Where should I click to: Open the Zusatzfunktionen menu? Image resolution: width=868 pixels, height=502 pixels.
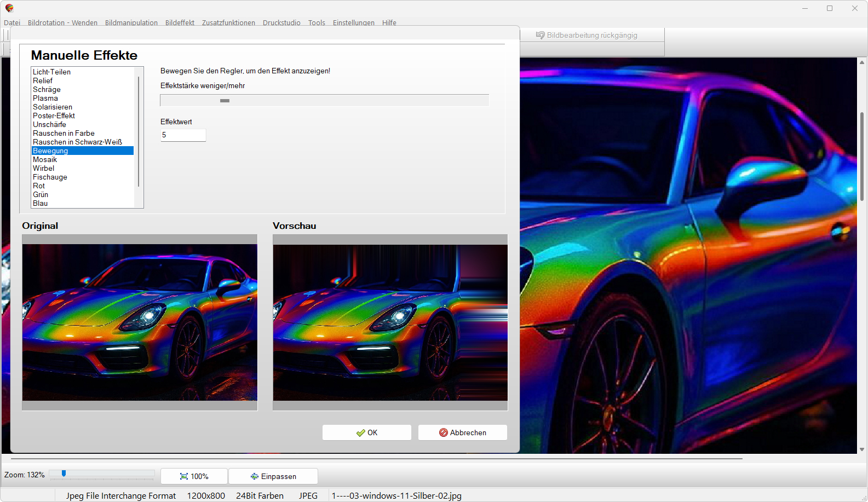click(x=228, y=23)
